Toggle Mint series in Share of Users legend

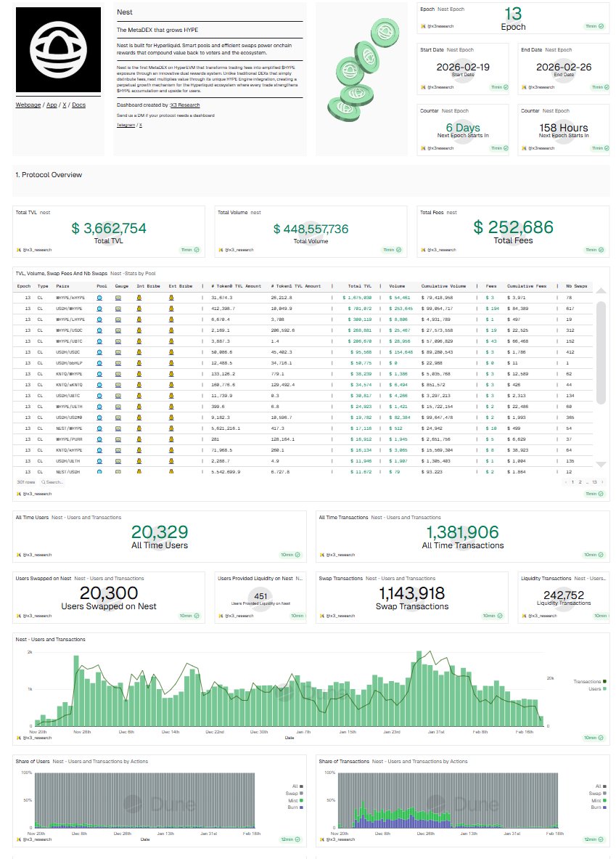click(296, 800)
